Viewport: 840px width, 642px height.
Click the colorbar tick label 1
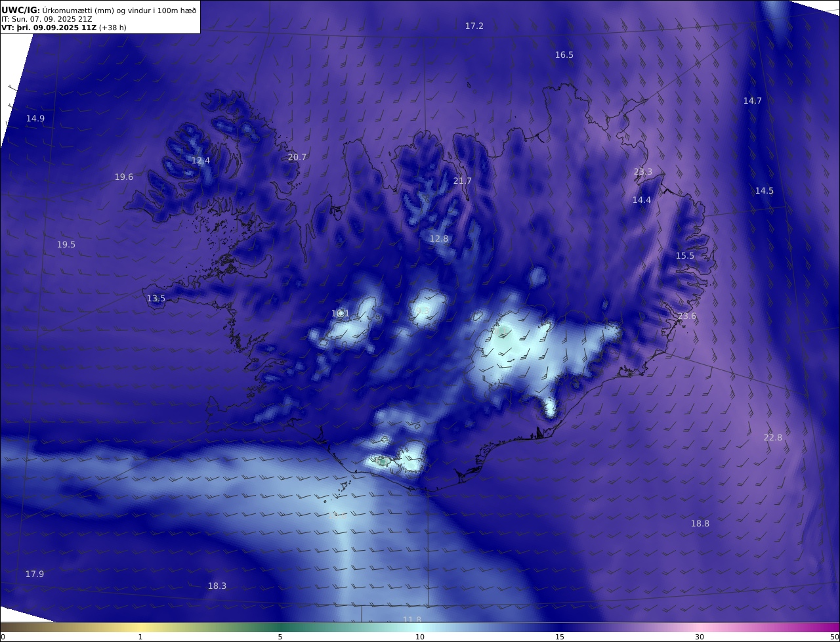(140, 637)
